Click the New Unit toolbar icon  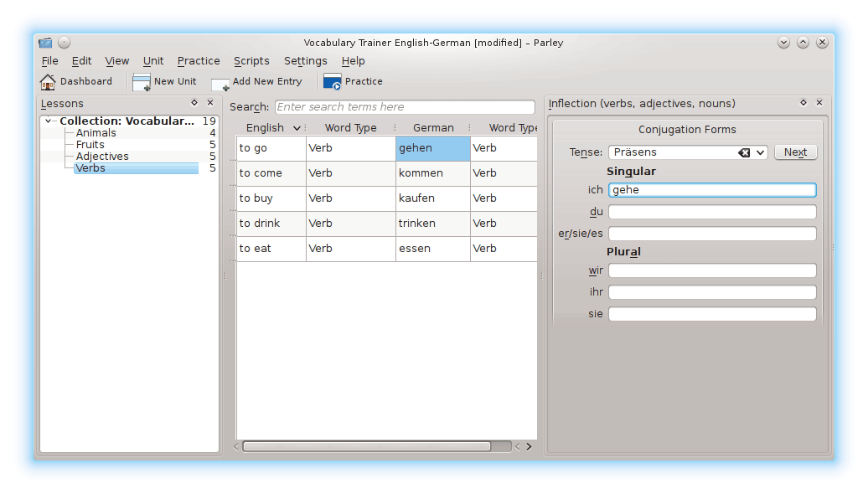142,82
